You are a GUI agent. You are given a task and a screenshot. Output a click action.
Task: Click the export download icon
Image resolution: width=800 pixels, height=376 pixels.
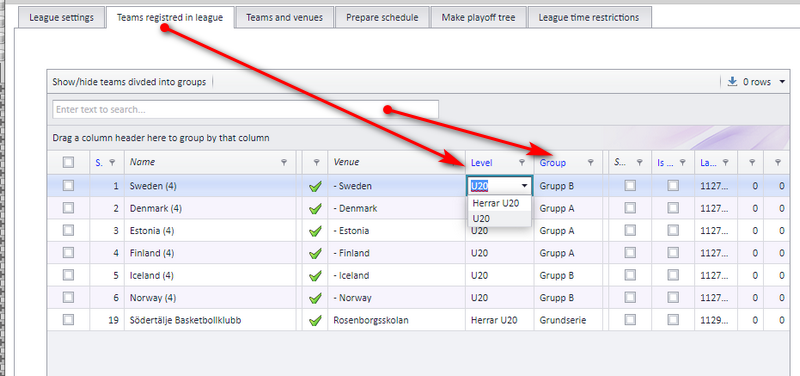click(x=732, y=81)
